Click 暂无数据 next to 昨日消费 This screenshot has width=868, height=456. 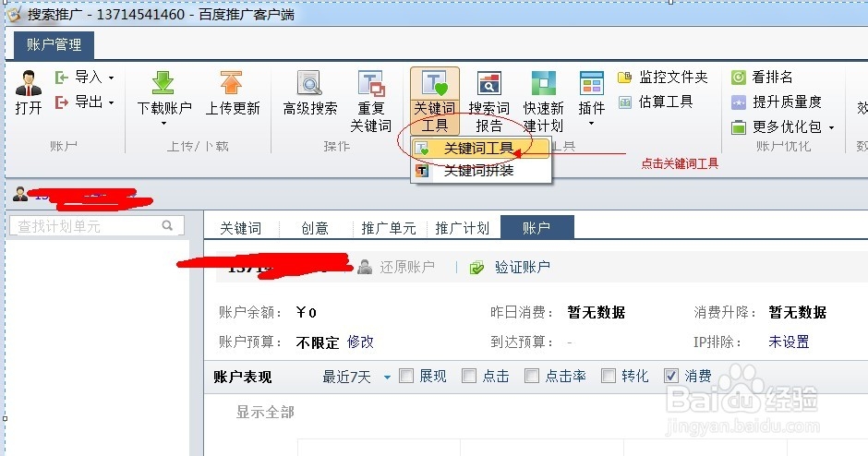[x=597, y=313]
